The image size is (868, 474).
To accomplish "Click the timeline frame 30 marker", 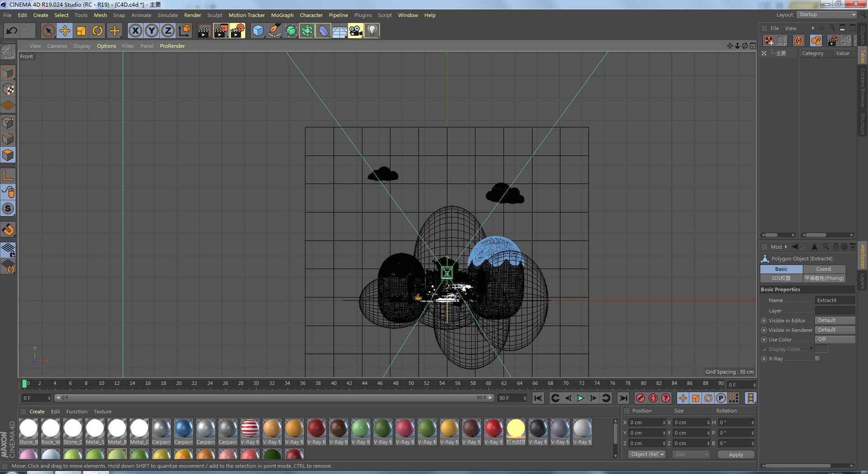I will tap(256, 384).
